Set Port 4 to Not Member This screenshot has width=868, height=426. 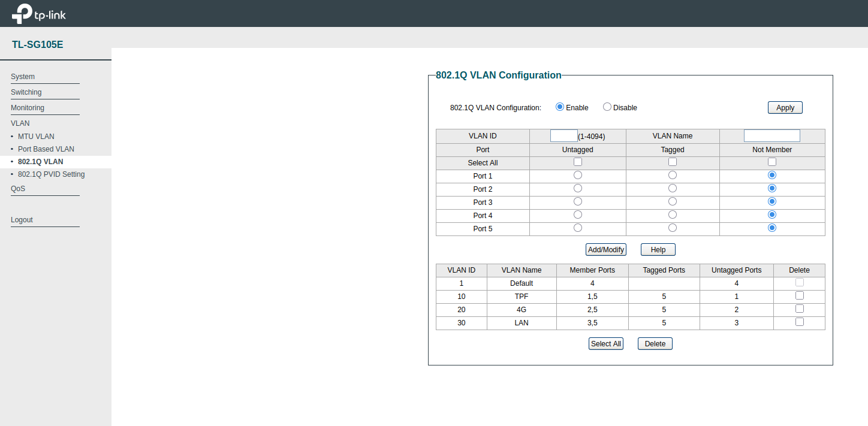coord(772,214)
